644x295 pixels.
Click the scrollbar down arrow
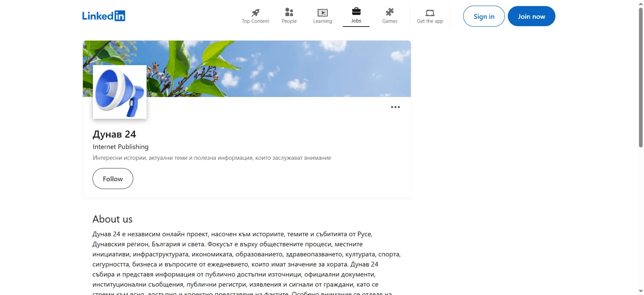pyautogui.click(x=641, y=291)
